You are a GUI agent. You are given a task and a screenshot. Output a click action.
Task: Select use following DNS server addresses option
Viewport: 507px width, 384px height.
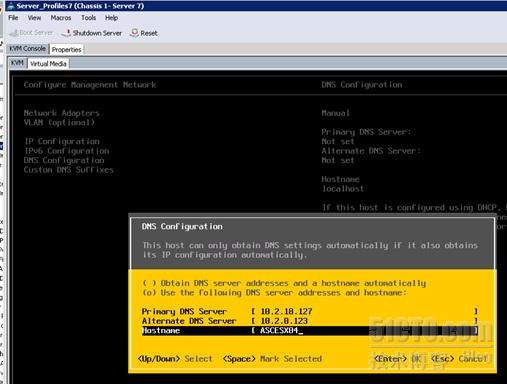(x=275, y=293)
